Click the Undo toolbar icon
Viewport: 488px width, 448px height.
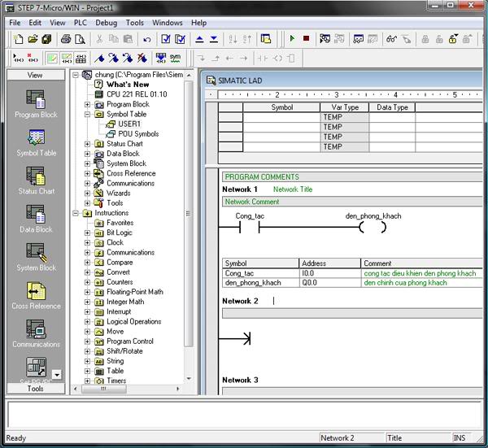pos(147,39)
